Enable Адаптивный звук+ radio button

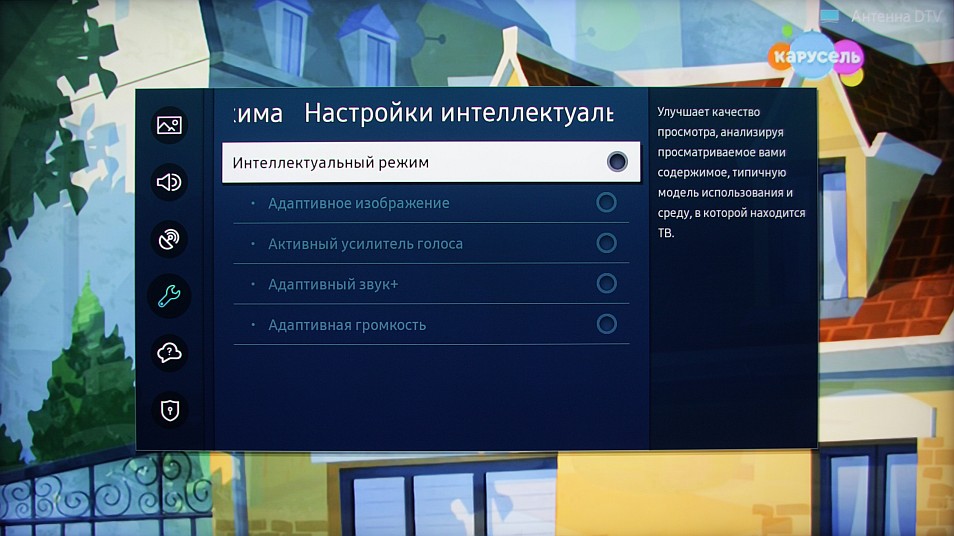[x=606, y=284]
